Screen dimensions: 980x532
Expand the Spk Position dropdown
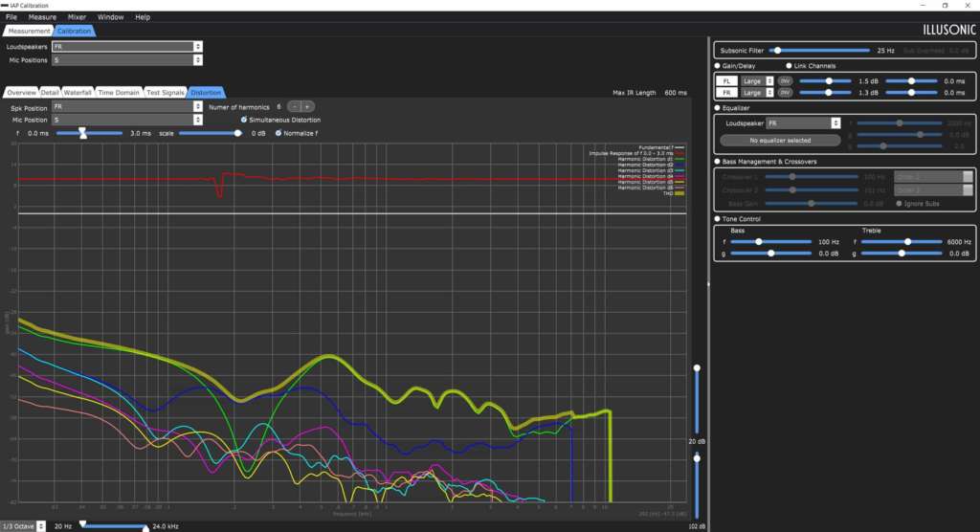[127, 107]
